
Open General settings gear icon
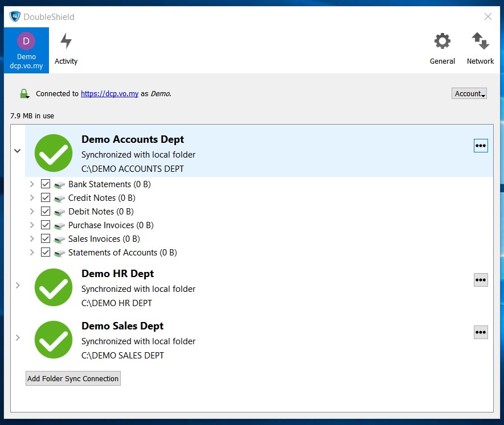(442, 49)
